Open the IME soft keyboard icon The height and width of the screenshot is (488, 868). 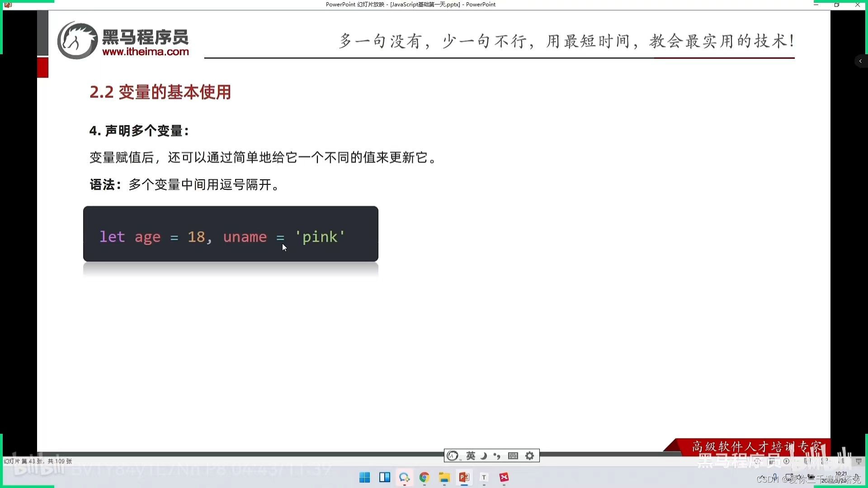click(513, 456)
